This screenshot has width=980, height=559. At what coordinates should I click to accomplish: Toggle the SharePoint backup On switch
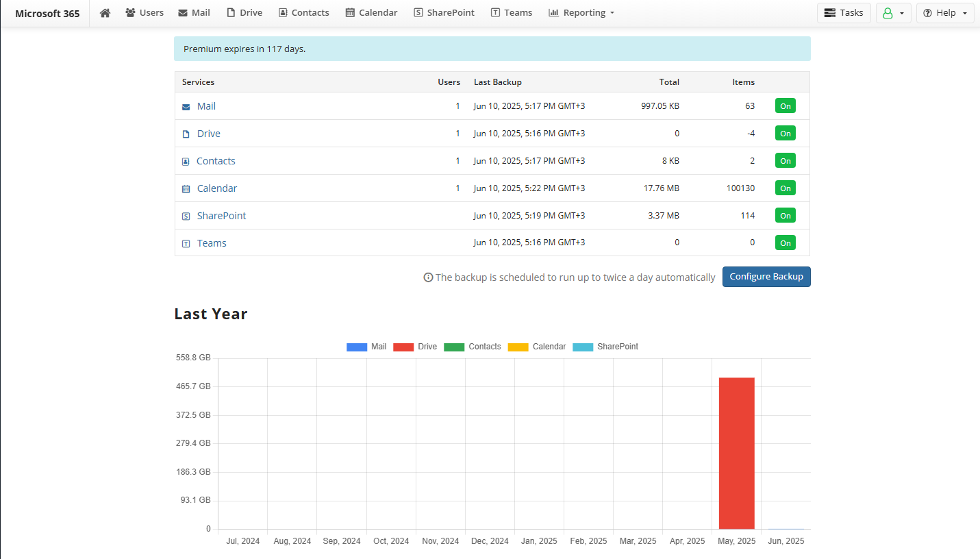click(786, 216)
